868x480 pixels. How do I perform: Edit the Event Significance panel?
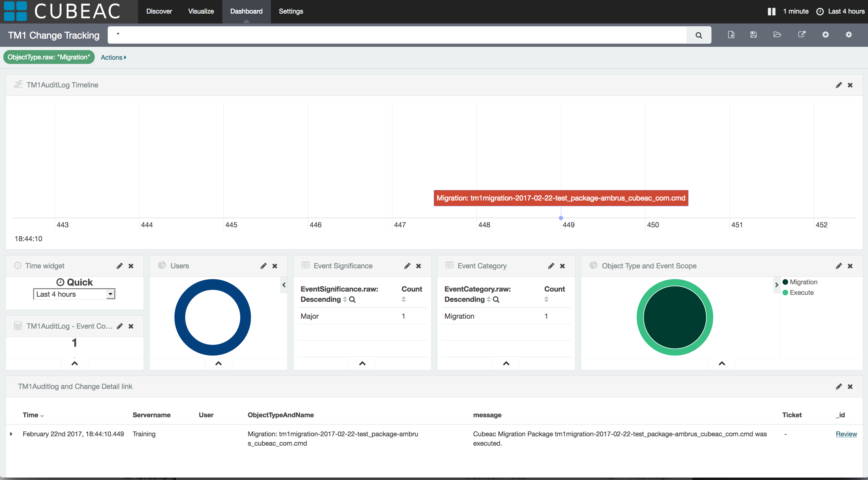[407, 266]
